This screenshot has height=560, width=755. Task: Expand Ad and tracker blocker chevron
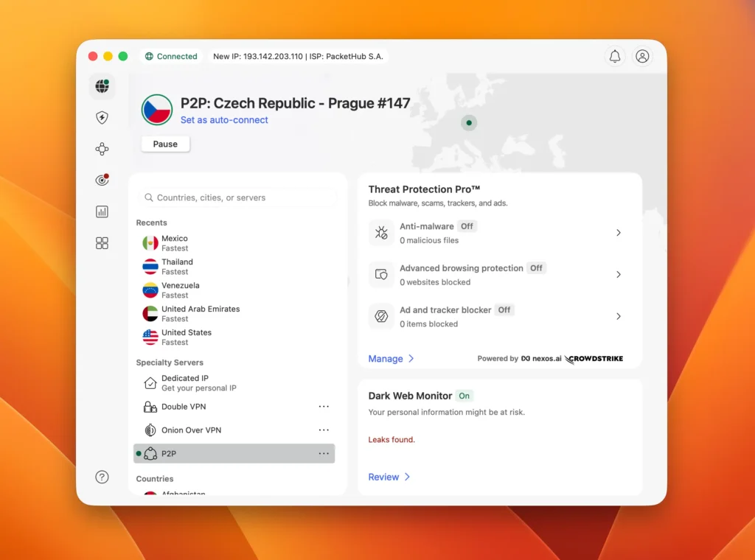619,316
